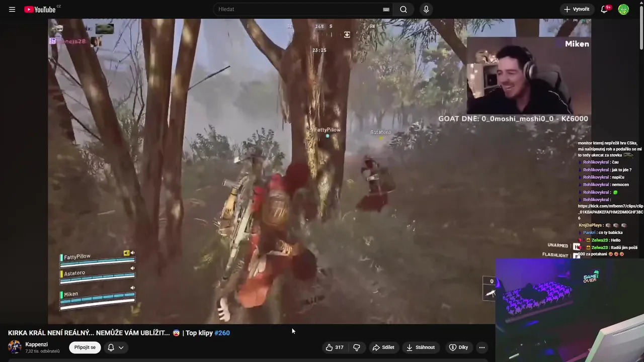Click the GOAT DNE donation text
This screenshot has height=362, width=644.
[x=513, y=119]
